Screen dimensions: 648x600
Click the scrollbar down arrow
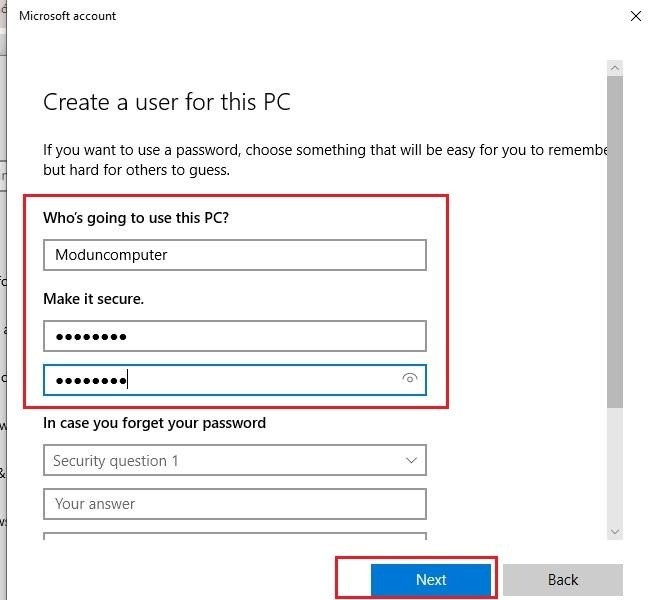click(615, 532)
